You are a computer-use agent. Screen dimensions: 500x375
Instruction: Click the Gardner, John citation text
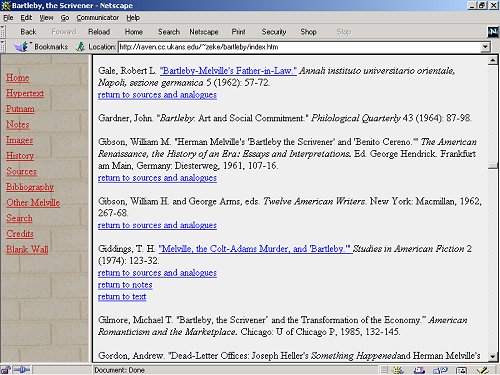click(284, 118)
